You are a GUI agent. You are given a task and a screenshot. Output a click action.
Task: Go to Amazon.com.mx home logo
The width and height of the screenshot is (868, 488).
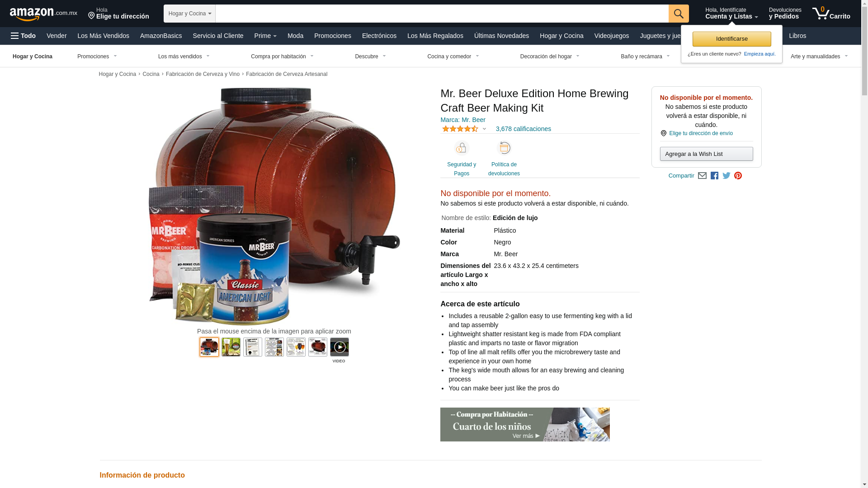43,14
